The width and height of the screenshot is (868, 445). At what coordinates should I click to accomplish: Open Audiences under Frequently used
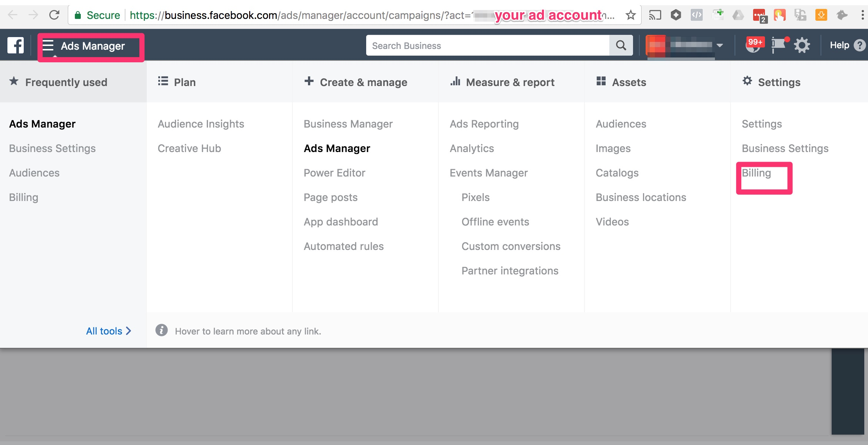34,173
